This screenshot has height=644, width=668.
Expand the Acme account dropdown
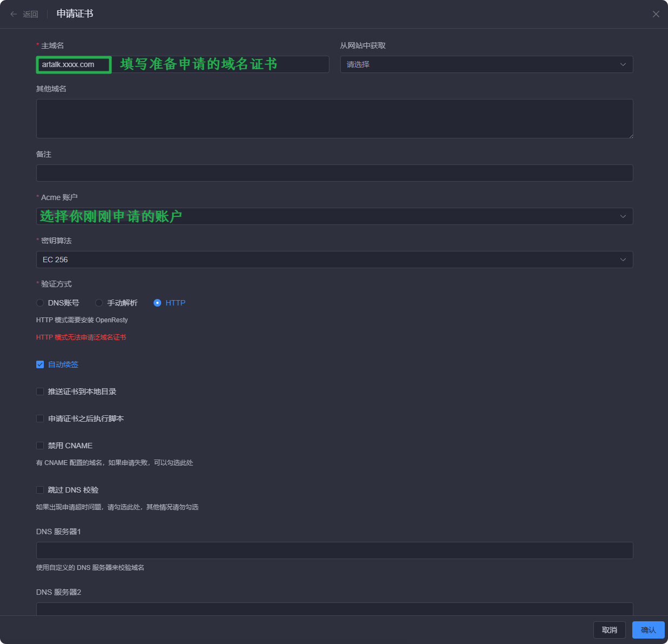click(x=334, y=216)
